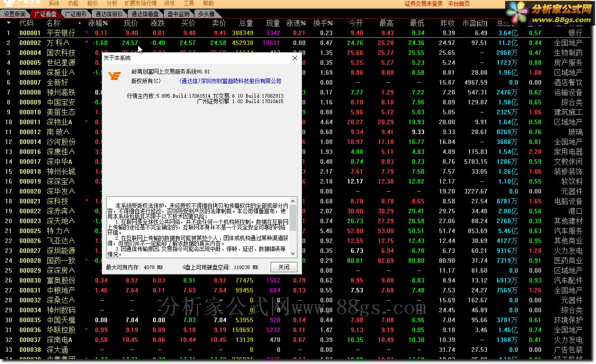Select the 广证看盘 tab
This screenshot has height=364, width=596.
[45, 14]
